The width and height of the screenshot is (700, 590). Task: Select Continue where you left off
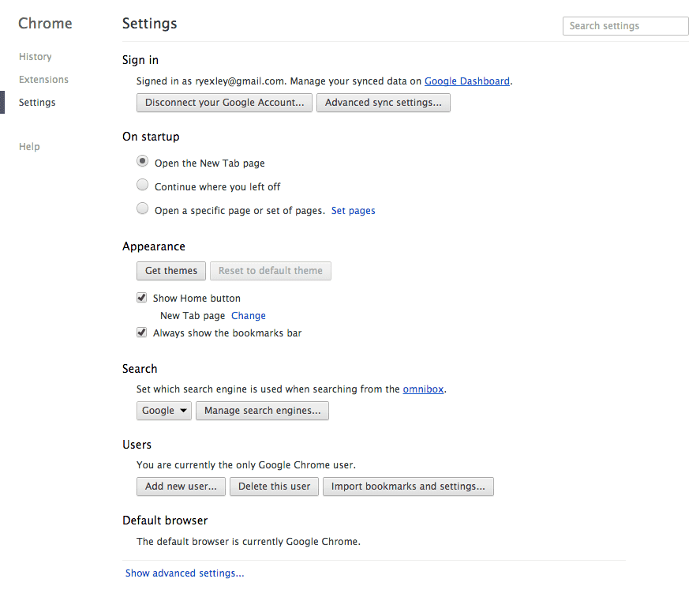tap(142, 185)
